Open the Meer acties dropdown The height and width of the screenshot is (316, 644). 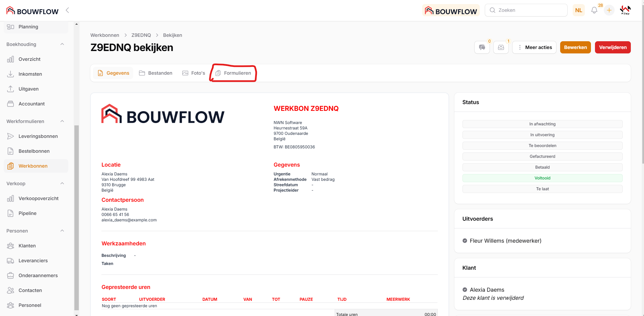(x=534, y=47)
